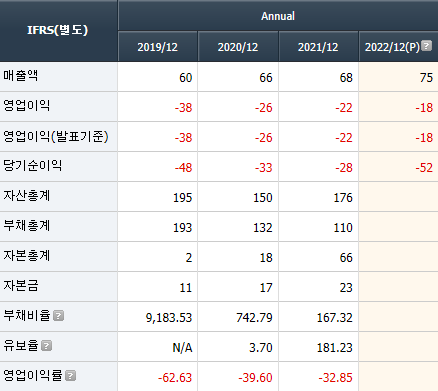
Task: Select the 2021/12 column header
Action: point(318,47)
